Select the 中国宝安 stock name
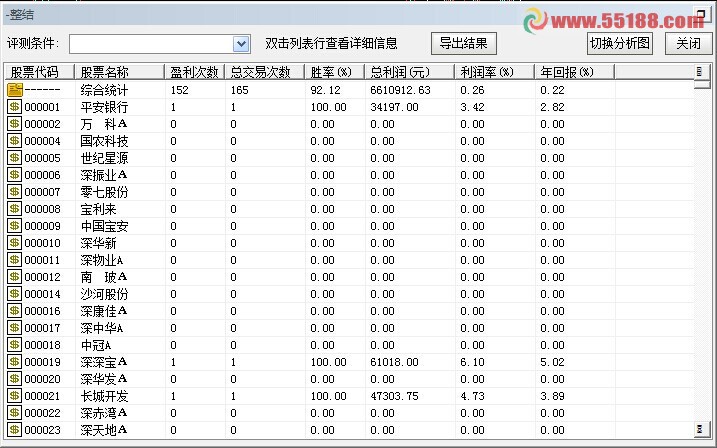Viewport: 717px width, 448px height. click(104, 226)
